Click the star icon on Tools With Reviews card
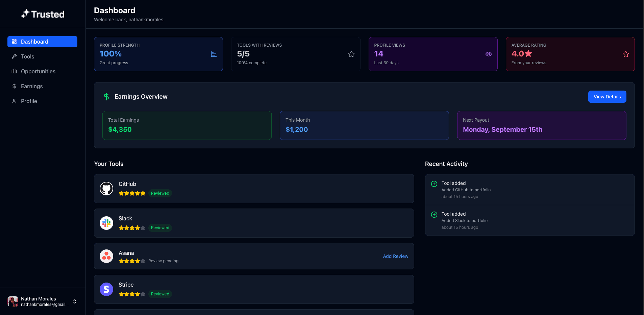The image size is (644, 315). coord(351,54)
